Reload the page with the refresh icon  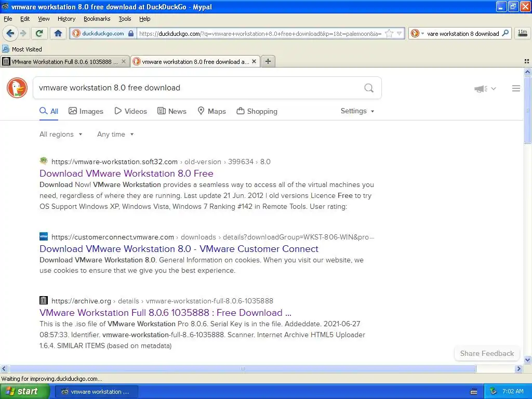point(39,33)
